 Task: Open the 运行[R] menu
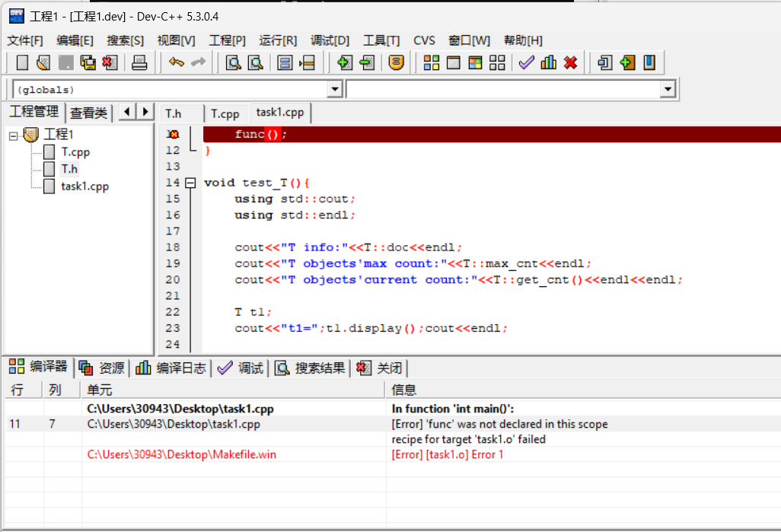(278, 41)
